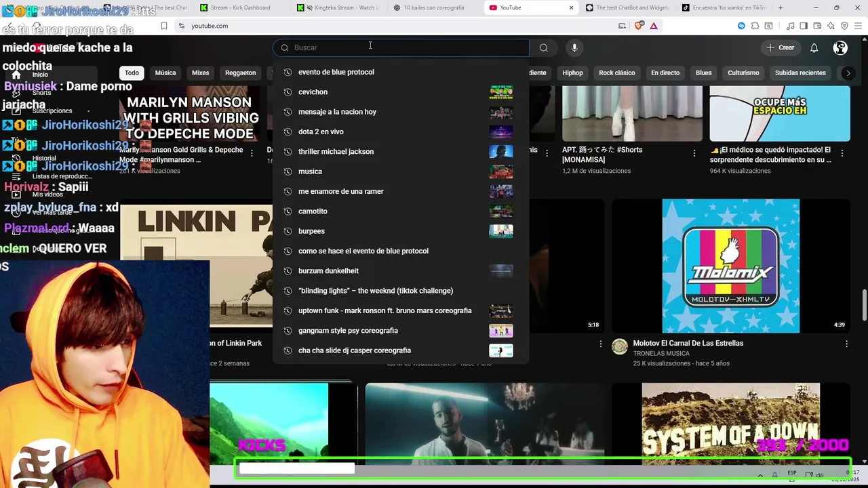
Task: Click the Brave Rewards triangle icon
Action: (x=654, y=26)
